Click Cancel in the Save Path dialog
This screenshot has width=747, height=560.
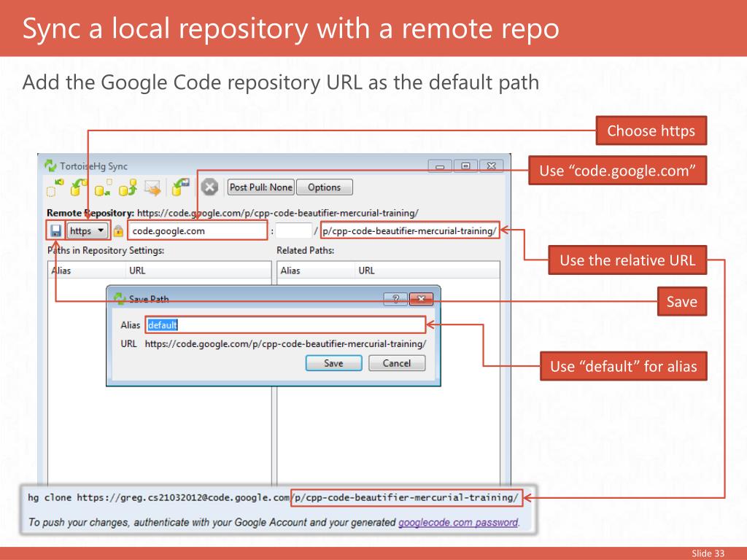tap(396, 363)
